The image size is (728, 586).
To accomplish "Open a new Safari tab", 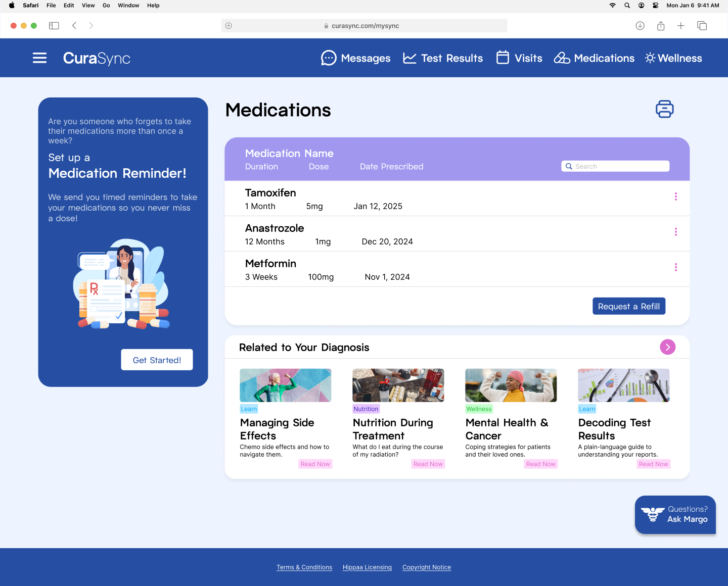I will pos(681,26).
